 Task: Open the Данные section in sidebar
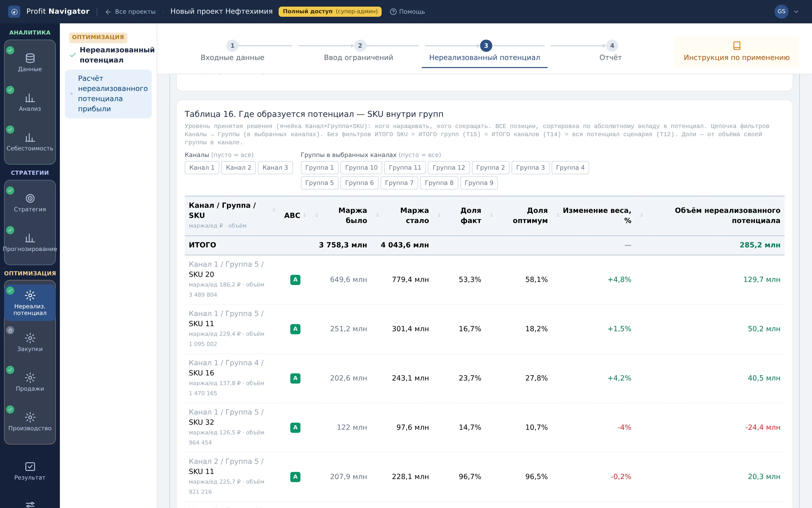(x=30, y=63)
